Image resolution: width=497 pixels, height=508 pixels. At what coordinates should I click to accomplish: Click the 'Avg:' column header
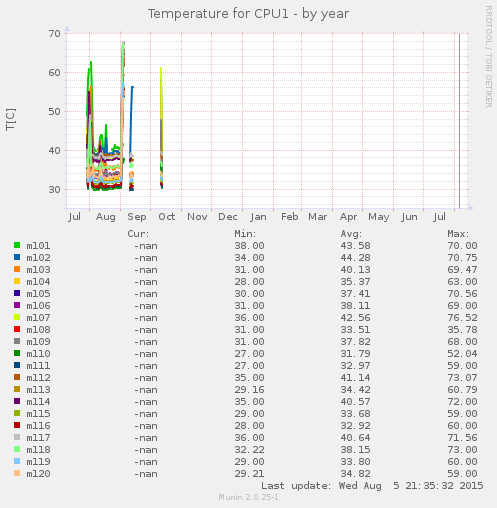pyautogui.click(x=351, y=234)
